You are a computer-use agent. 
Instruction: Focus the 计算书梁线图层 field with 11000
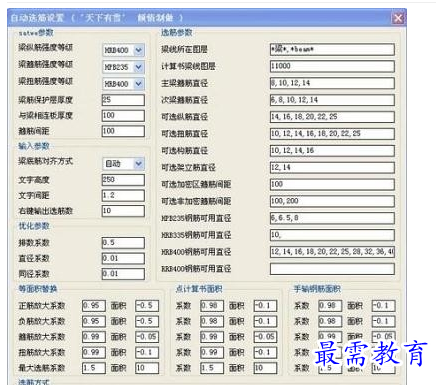pos(332,66)
